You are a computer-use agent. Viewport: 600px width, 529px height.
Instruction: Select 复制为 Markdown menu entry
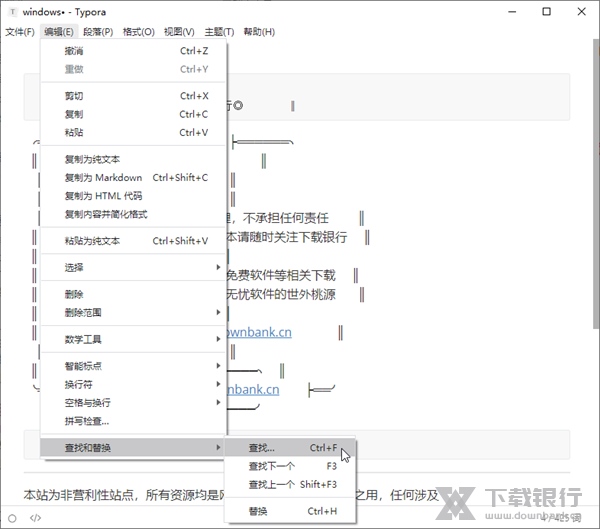coord(103,178)
